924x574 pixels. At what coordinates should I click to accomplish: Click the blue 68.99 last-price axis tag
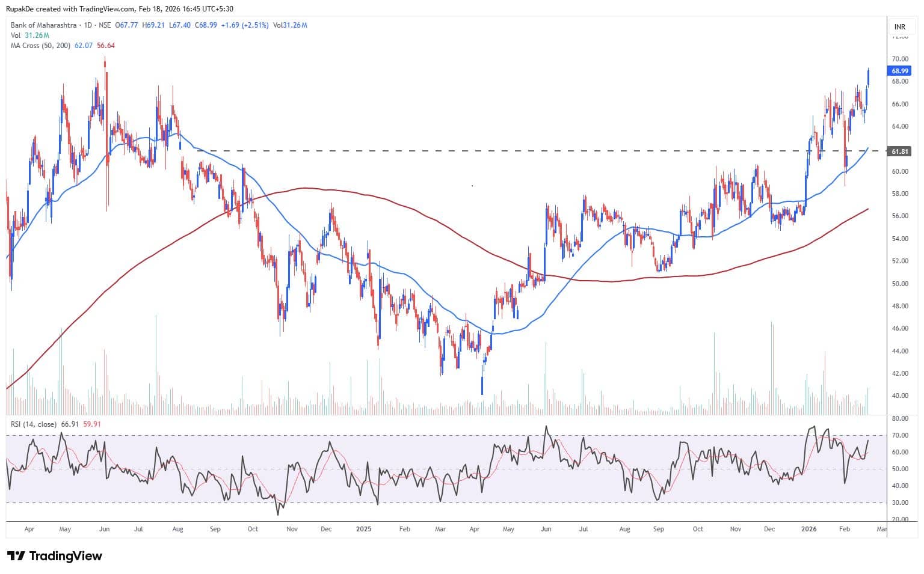click(900, 71)
